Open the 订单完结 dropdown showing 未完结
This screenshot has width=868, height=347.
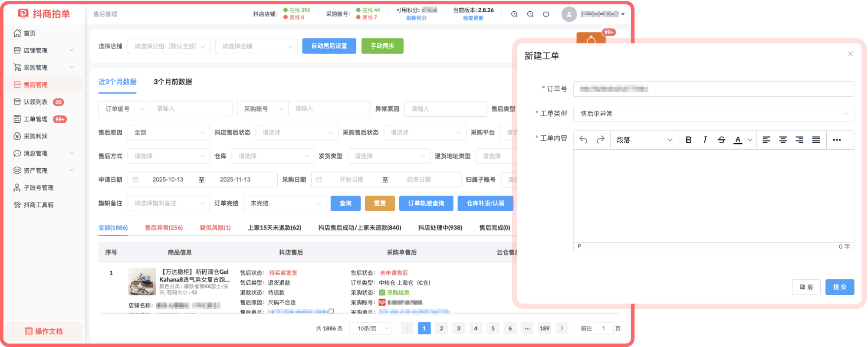285,203
